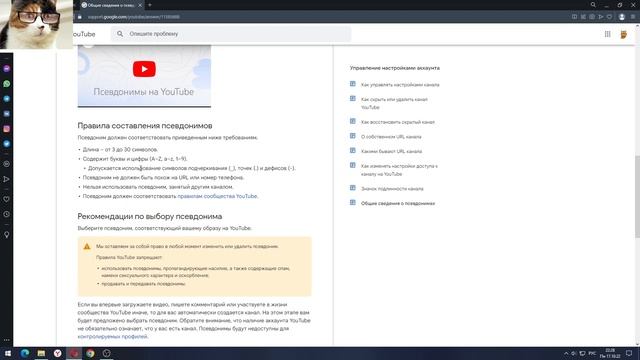640x360 pixels.
Task: Click heading 'Рекомендации по выбору псевдонима'
Action: coord(150,216)
